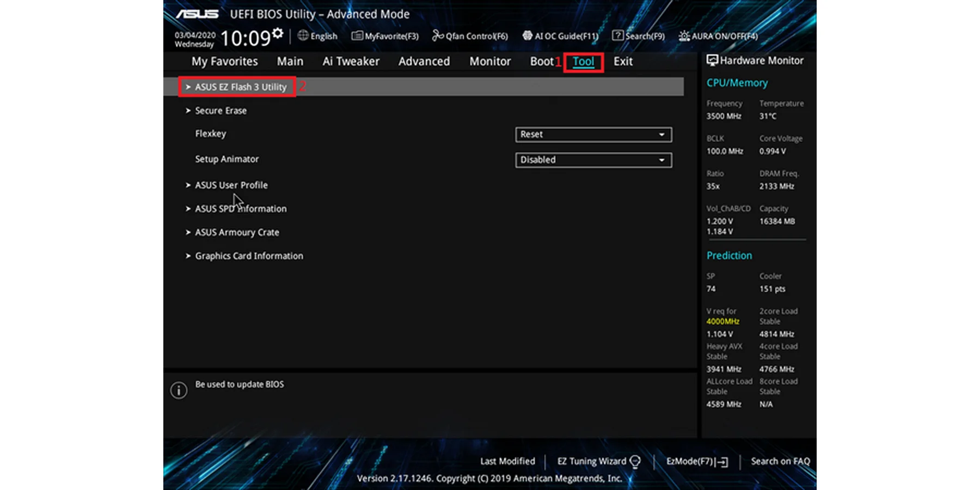
Task: Switch to the Ai Tweaker tab
Action: (351, 62)
